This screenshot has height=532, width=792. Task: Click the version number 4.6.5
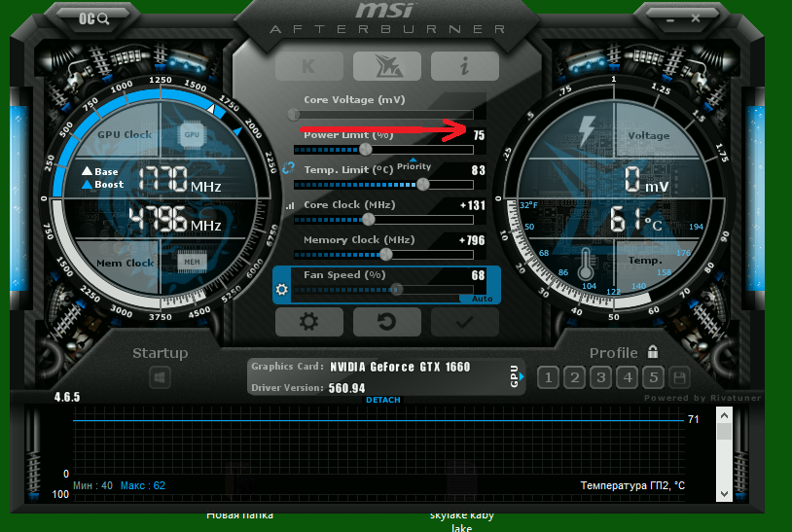click(67, 397)
